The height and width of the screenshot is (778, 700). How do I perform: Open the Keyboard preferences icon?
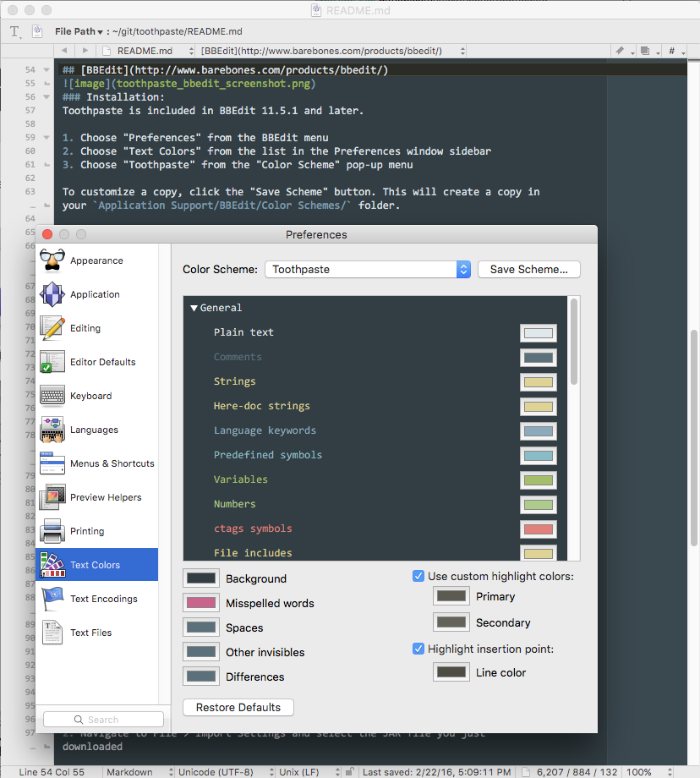click(x=52, y=396)
